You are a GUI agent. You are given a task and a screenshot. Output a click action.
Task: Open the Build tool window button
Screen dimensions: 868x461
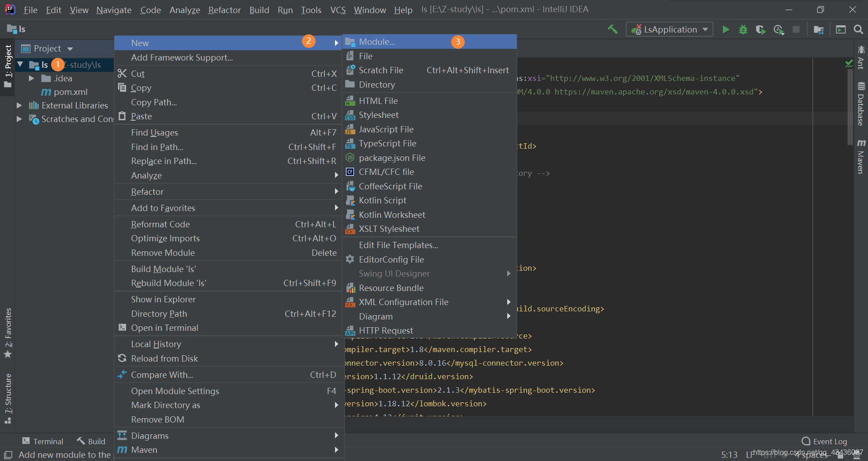coord(91,441)
